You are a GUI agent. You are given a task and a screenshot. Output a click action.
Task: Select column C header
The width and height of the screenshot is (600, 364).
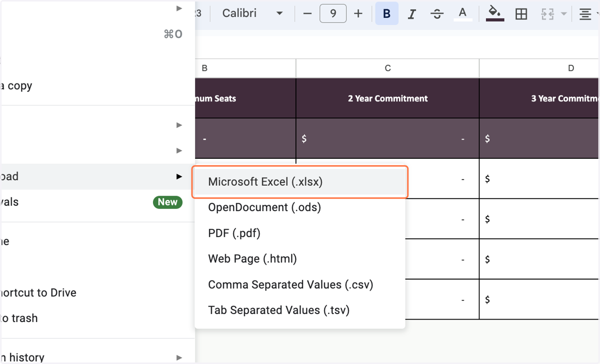[387, 68]
